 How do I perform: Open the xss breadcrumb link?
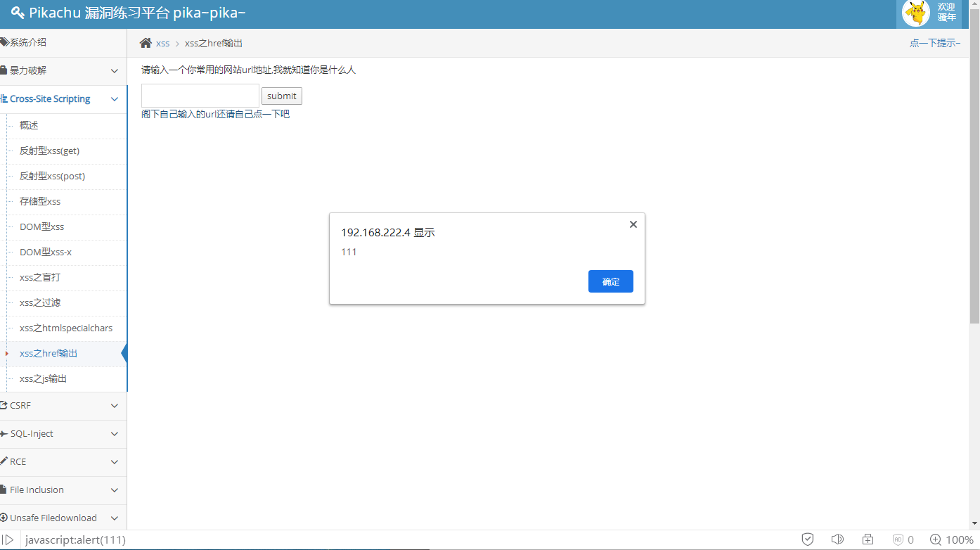tap(162, 43)
